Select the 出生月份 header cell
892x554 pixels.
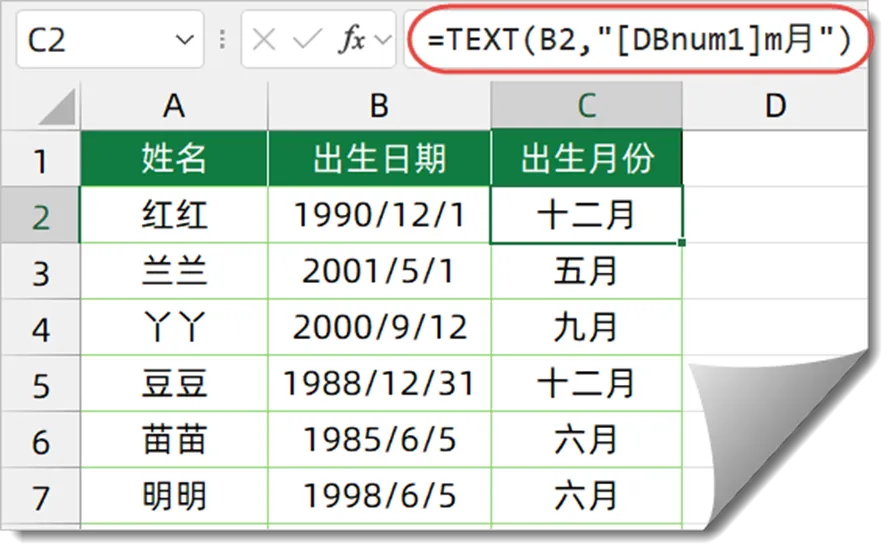(x=587, y=159)
